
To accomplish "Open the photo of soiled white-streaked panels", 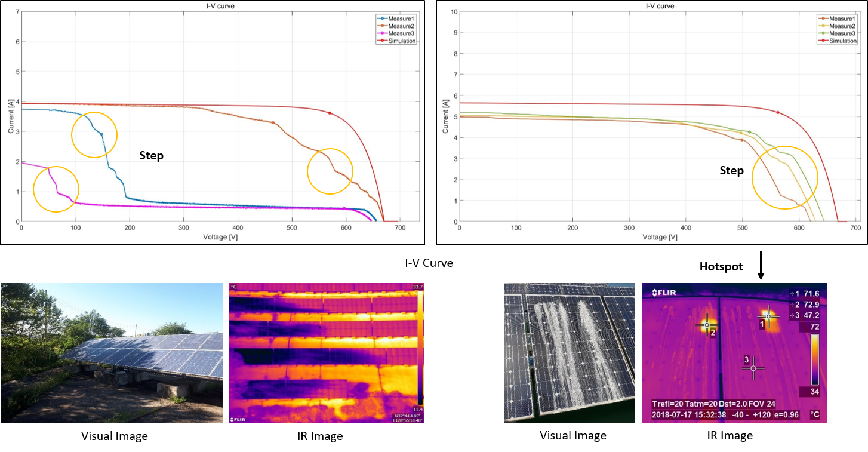I will tap(570, 353).
